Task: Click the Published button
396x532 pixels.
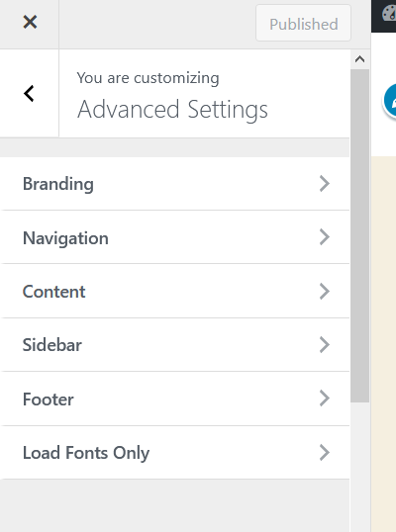Action: tap(303, 23)
